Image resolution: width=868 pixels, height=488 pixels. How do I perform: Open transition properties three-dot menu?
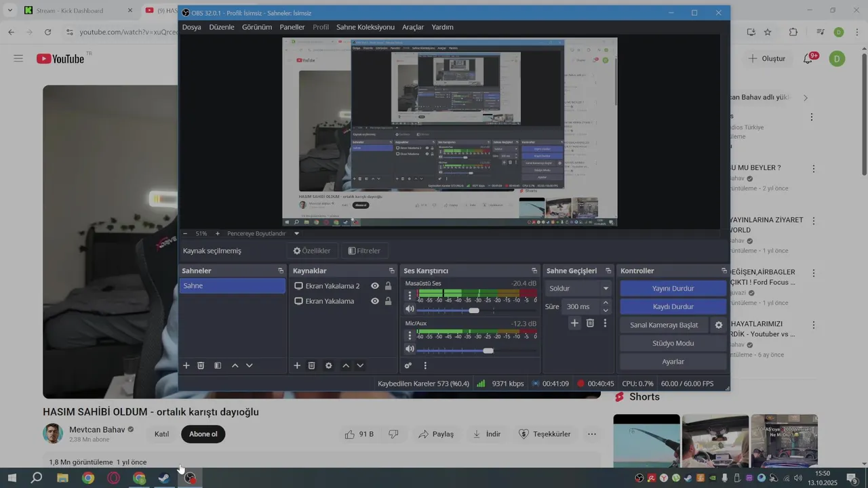pyautogui.click(x=605, y=323)
